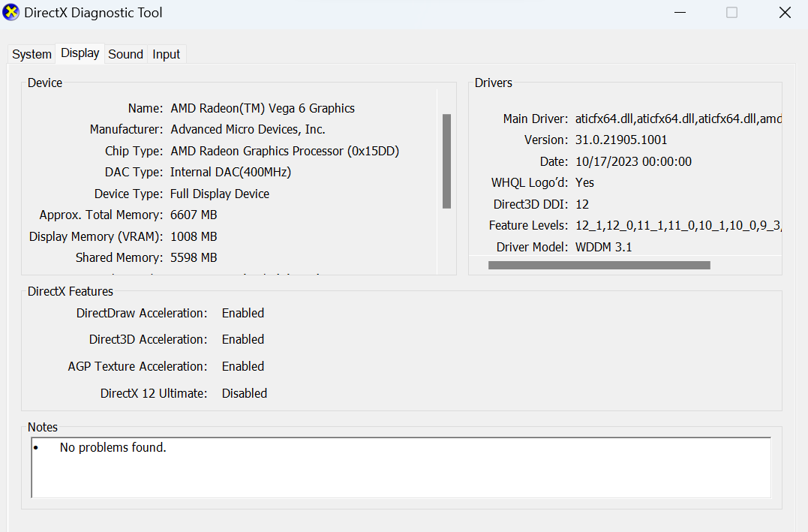The width and height of the screenshot is (808, 532).
Task: Click the Direct3D DDI value '12'
Action: [582, 205]
